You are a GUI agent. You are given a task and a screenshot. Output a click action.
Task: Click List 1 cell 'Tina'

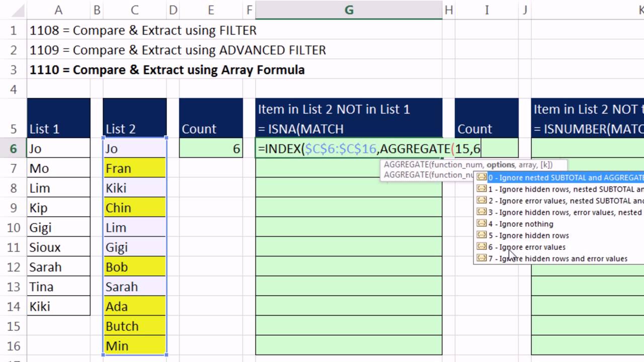58,287
